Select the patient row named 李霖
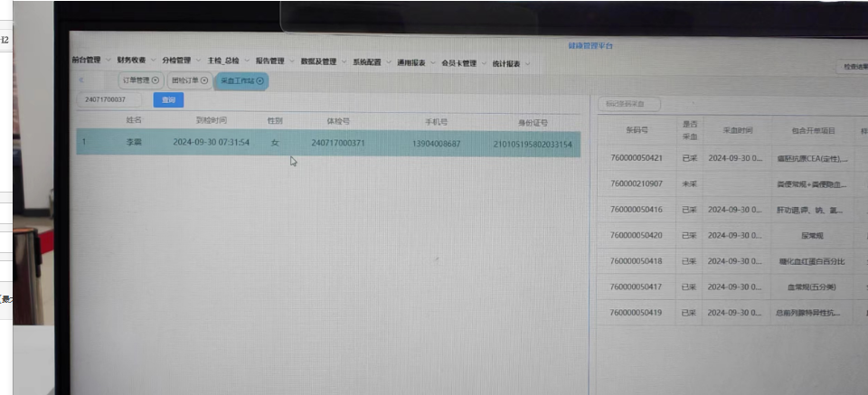 [x=328, y=143]
